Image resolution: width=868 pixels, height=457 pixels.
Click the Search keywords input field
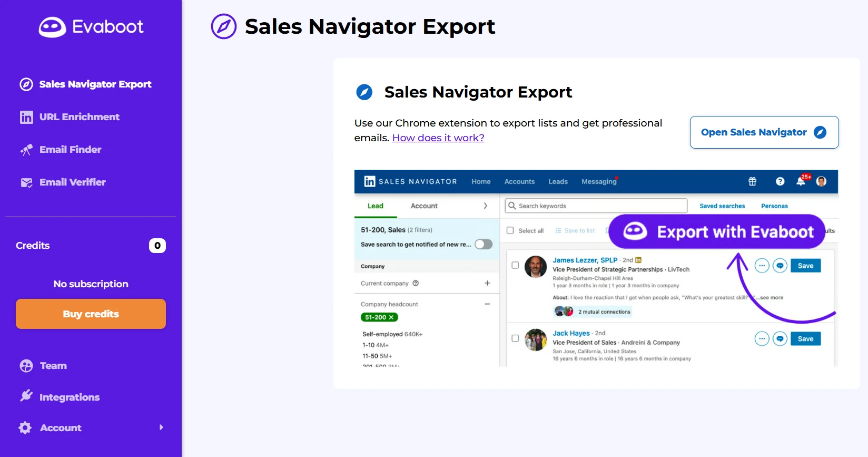[596, 206]
